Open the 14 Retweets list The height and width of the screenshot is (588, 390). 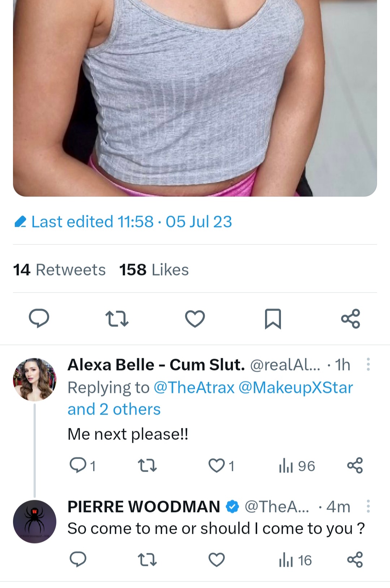[59, 270]
